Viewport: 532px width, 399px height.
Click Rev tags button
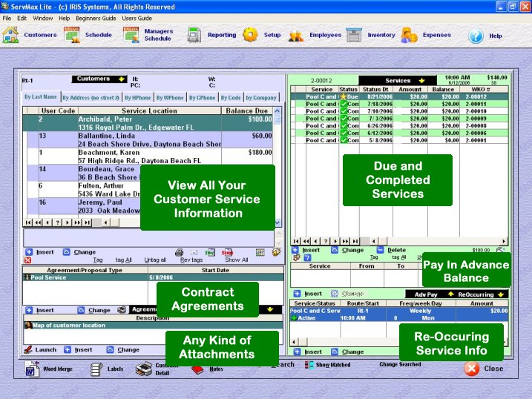191,260
